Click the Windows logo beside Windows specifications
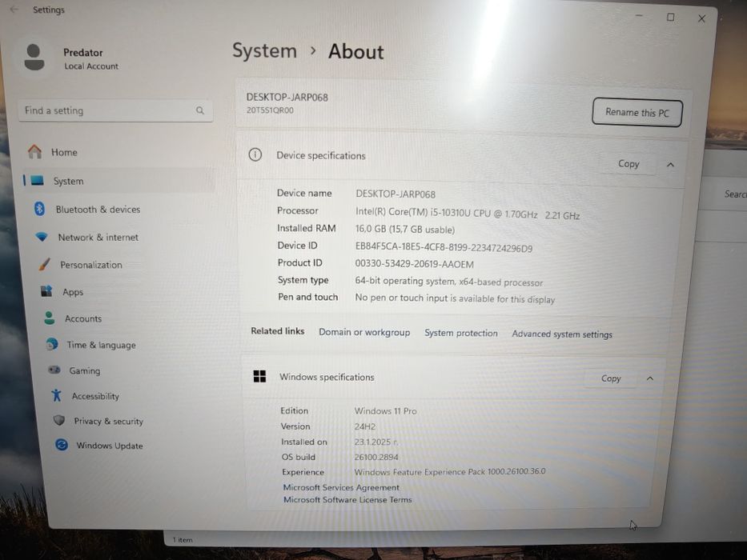Screen dimensions: 747x560 259,376
